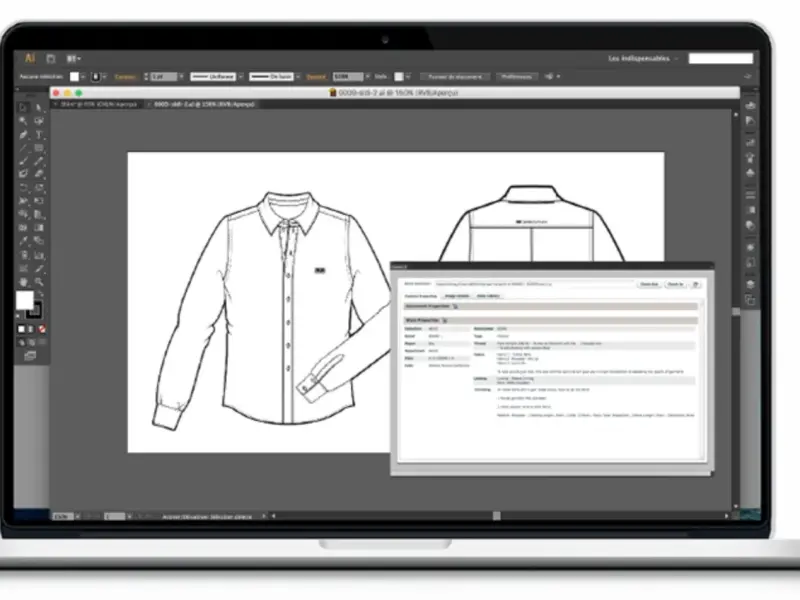Select the Shape Builder tool
Viewport: 800px width, 600px height.
(x=23, y=214)
